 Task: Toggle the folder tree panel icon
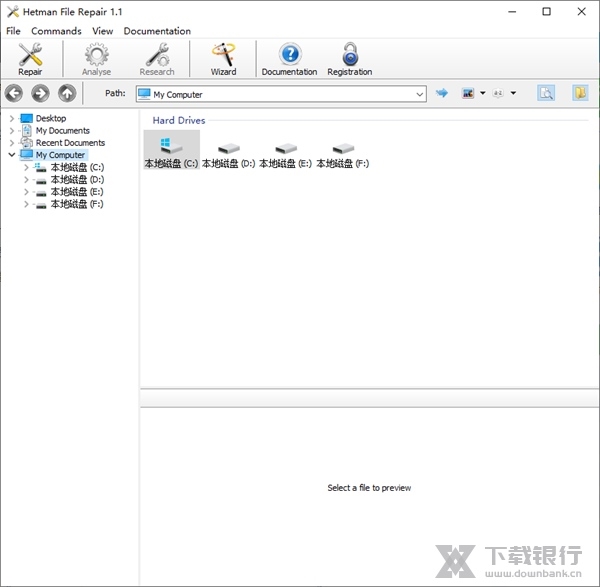pos(579,94)
